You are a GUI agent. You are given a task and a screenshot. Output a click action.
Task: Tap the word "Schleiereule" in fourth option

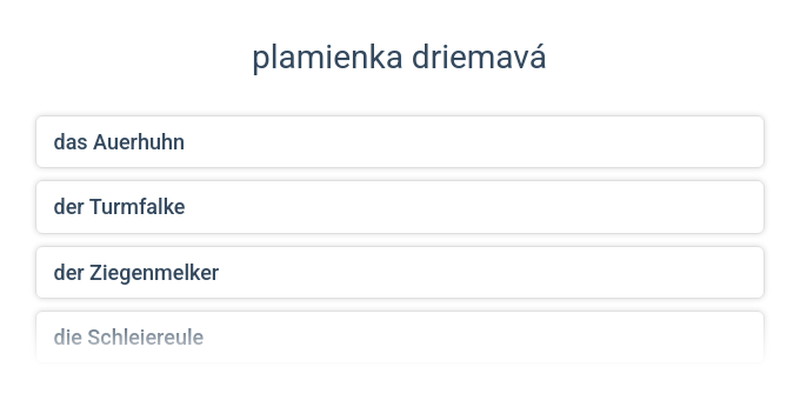pos(145,338)
